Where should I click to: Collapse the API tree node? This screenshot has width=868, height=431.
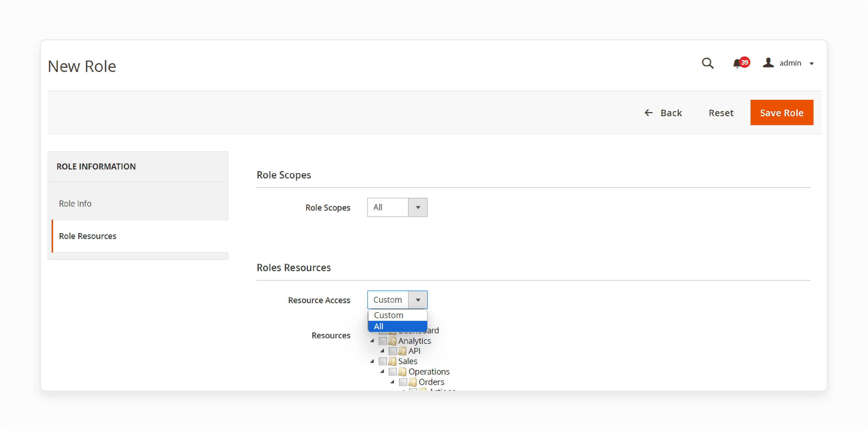pyautogui.click(x=382, y=351)
